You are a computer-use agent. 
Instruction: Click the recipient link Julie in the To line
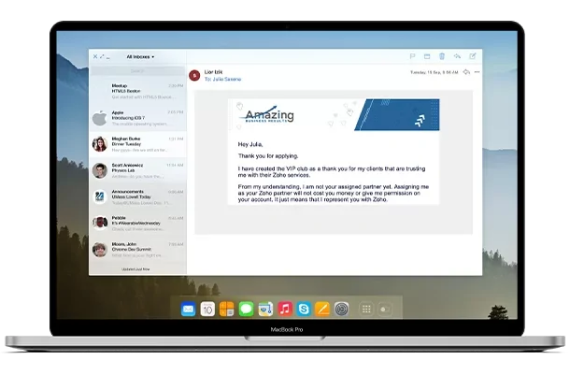pyautogui.click(x=222, y=79)
